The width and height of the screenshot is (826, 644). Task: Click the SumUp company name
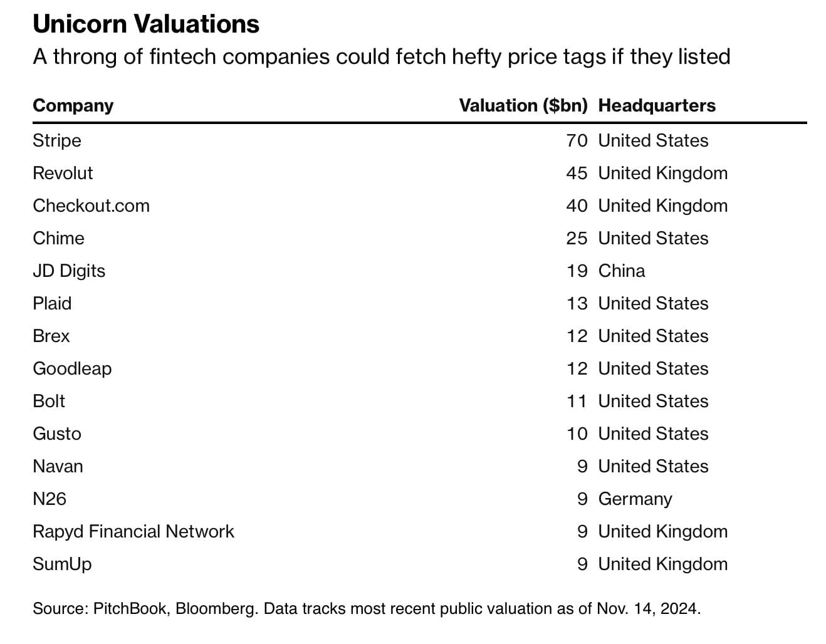click(62, 564)
